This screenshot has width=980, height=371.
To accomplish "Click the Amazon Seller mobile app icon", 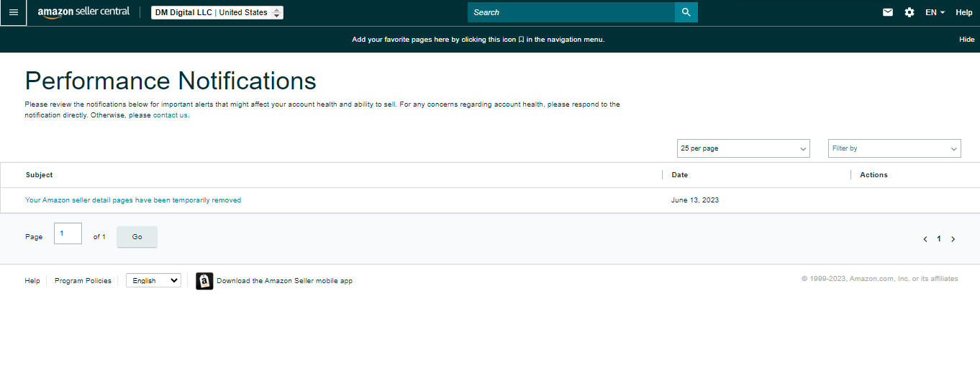I will (x=204, y=281).
